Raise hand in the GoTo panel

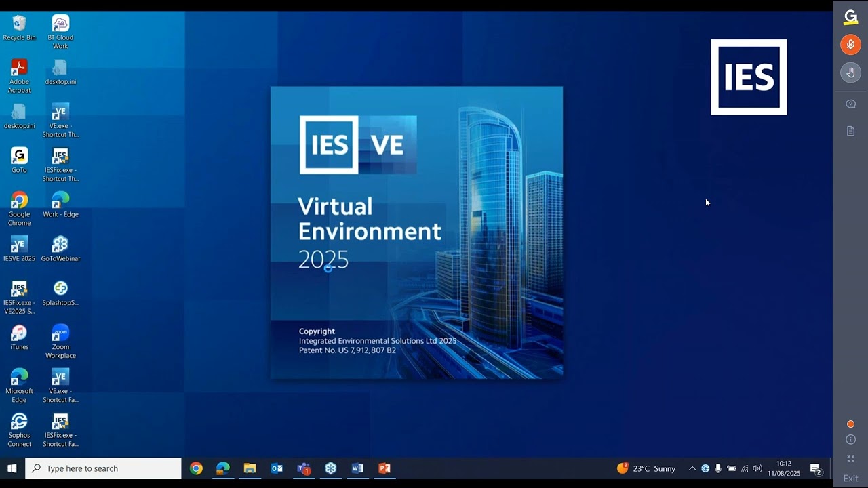coord(850,73)
